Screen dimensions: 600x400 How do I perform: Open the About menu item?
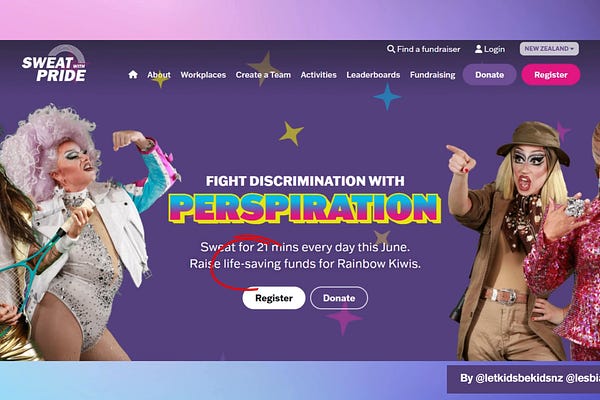[159, 75]
